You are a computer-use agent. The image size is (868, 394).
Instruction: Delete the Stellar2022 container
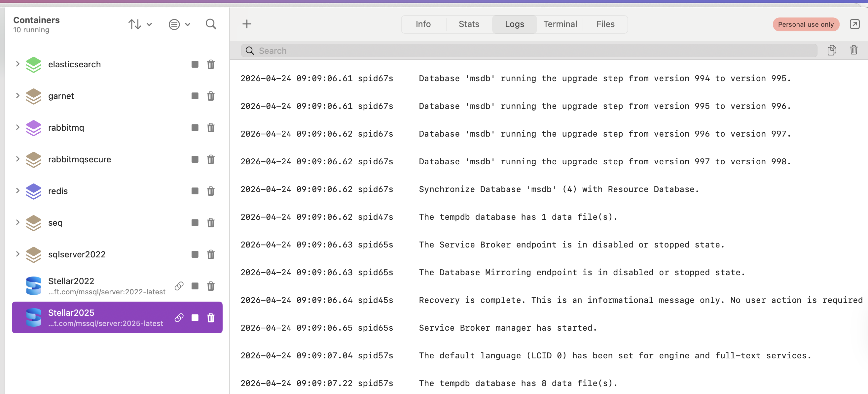point(211,286)
